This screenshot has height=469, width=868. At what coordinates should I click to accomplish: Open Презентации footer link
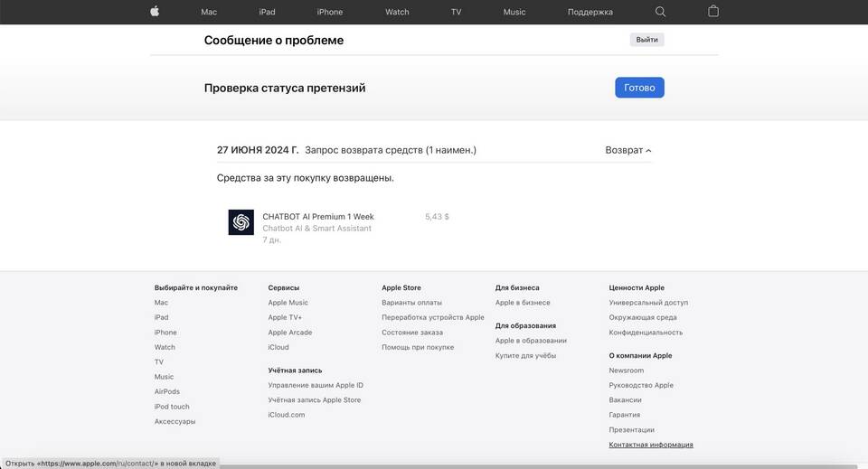point(632,430)
